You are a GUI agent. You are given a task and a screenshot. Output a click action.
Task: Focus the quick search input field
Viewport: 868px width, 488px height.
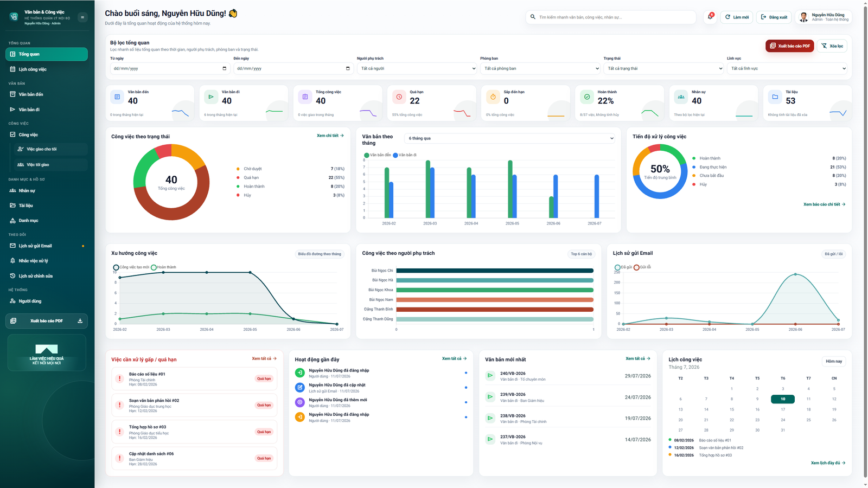click(611, 17)
